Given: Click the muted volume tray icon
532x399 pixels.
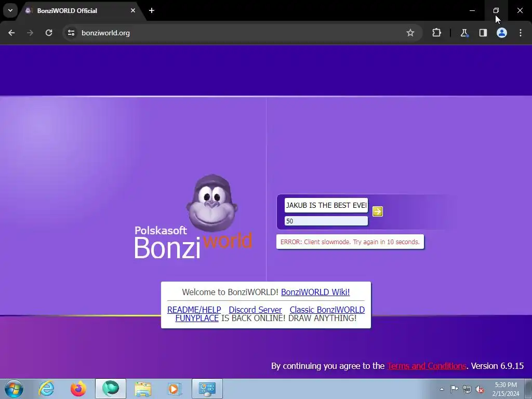Looking at the screenshot, I should point(480,389).
